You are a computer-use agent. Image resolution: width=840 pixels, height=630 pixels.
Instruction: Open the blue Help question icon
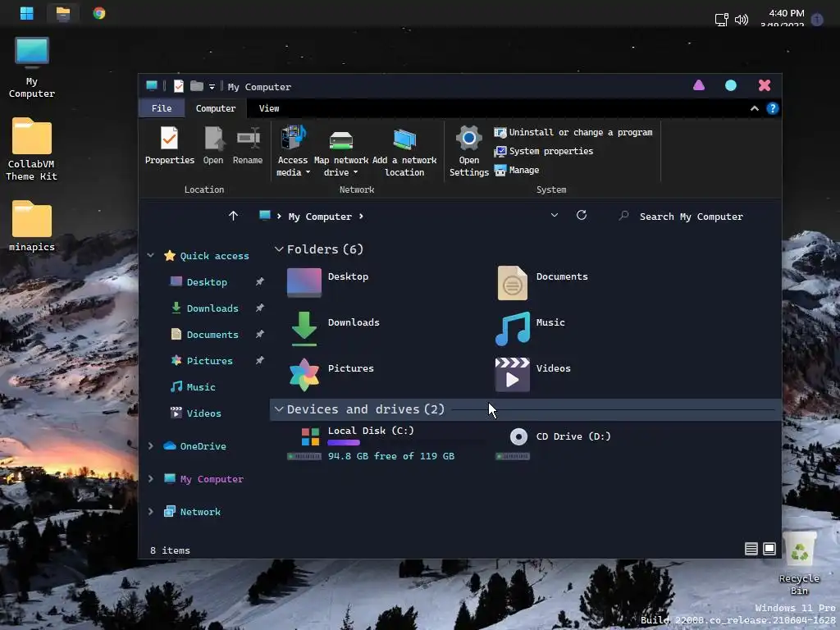pyautogui.click(x=772, y=108)
